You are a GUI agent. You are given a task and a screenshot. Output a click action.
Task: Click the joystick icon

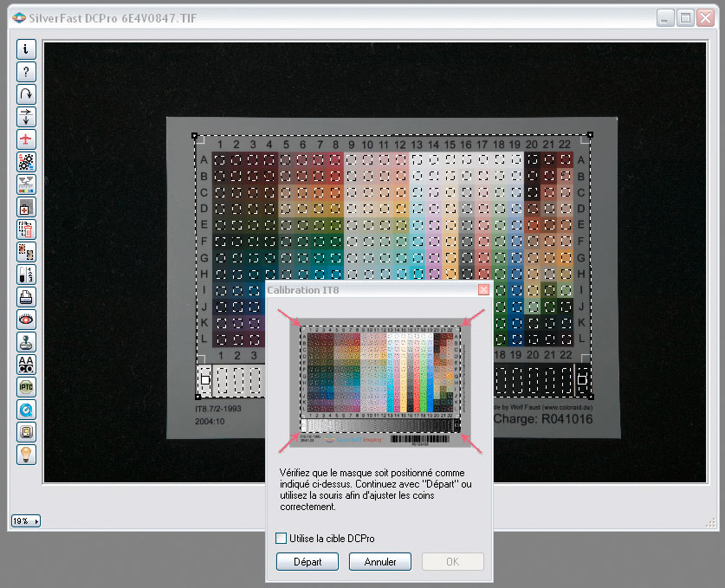pos(26,342)
